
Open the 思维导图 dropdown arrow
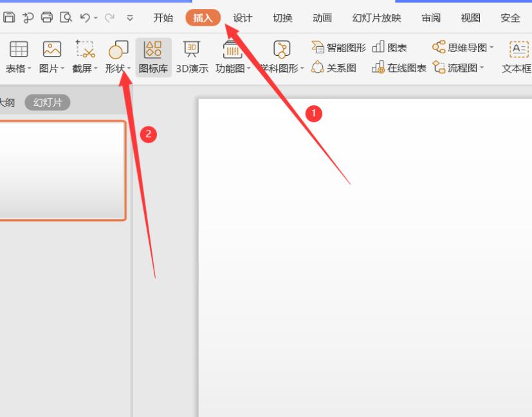[x=491, y=47]
